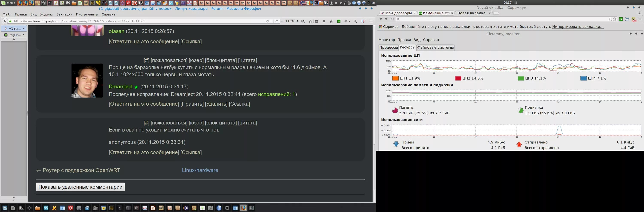Screen dimensions: 644x212
Task: Switch to the Процессы tab in system monitor
Action: point(388,48)
